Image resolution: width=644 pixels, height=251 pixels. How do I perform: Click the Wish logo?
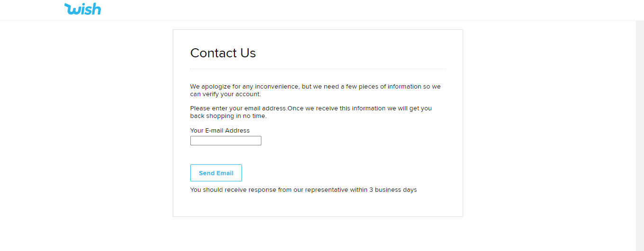tap(82, 9)
